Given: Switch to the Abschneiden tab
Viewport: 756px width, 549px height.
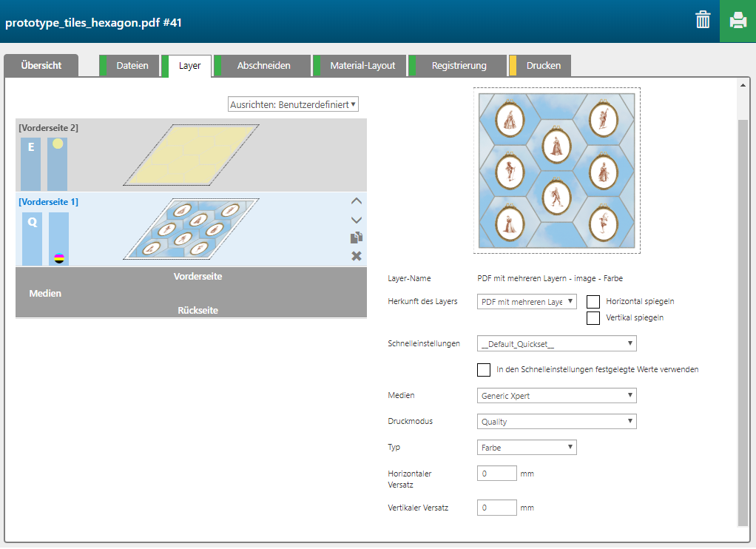Looking at the screenshot, I should 263,66.
